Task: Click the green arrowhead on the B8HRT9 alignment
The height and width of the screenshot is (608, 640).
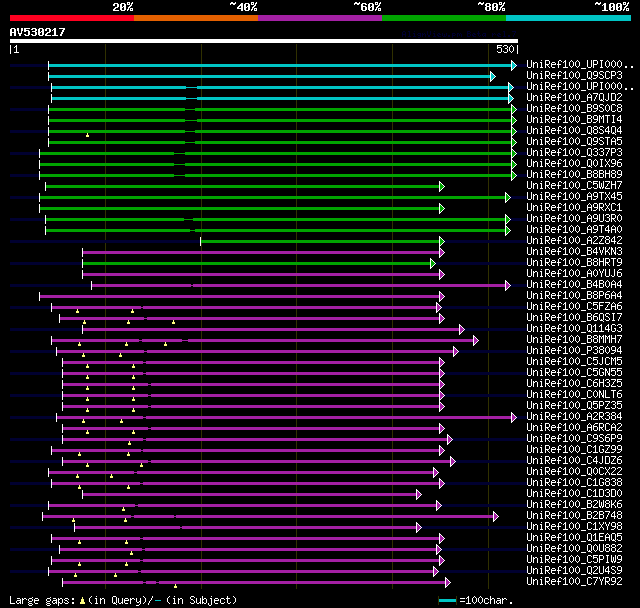Action: pos(433,264)
